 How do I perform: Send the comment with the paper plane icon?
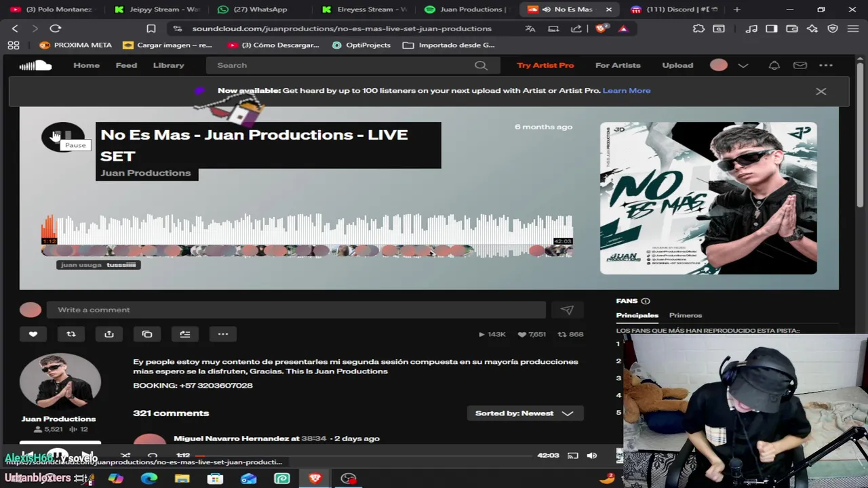tap(567, 310)
